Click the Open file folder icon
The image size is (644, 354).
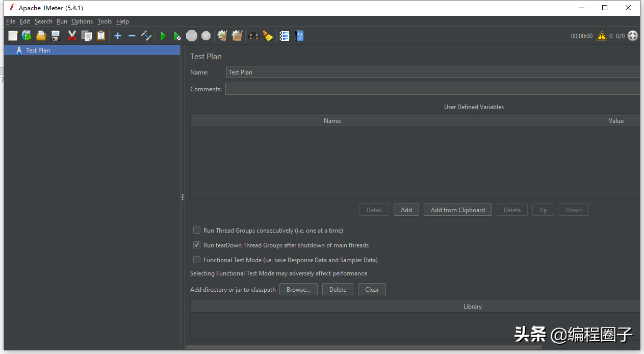tap(41, 36)
